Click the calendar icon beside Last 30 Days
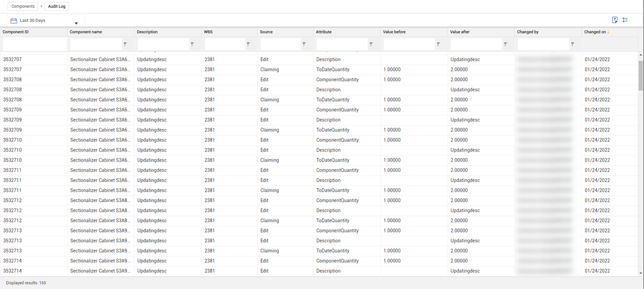This screenshot has height=289, width=644. 13,20
